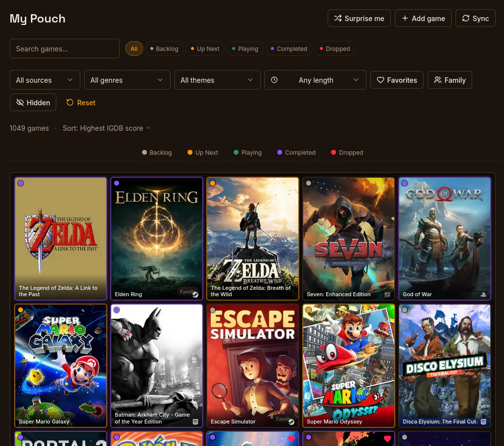The image size is (504, 446).
Task: Add a new game with Add game
Action: 423,18
